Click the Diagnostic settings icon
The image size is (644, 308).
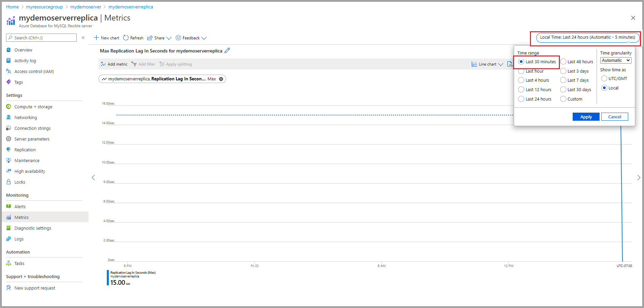9,228
